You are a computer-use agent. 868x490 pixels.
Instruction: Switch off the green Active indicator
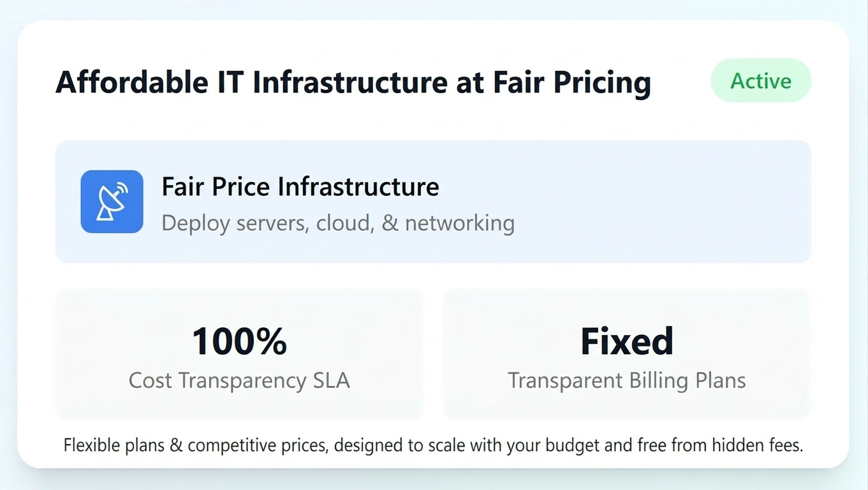[x=760, y=80]
